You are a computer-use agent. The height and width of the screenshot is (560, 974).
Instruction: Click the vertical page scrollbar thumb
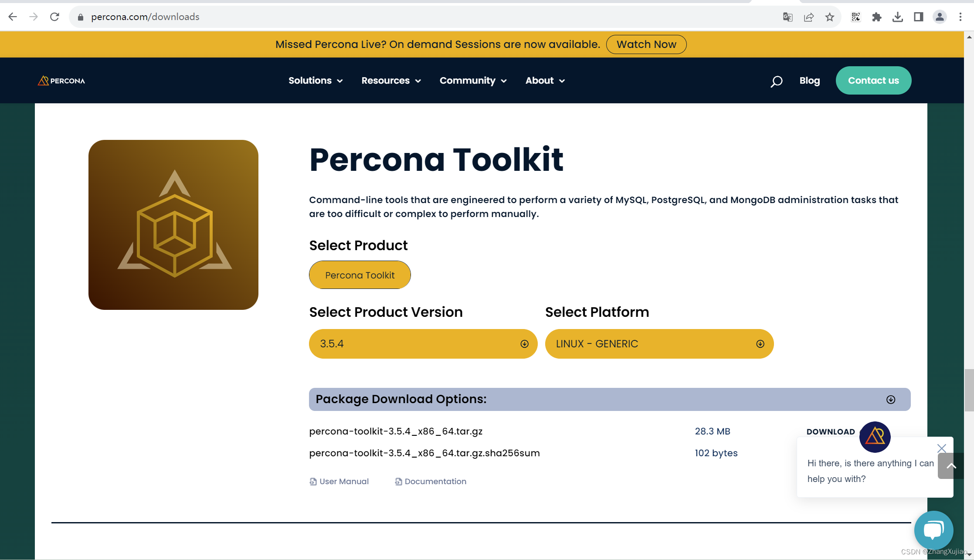[969, 390]
